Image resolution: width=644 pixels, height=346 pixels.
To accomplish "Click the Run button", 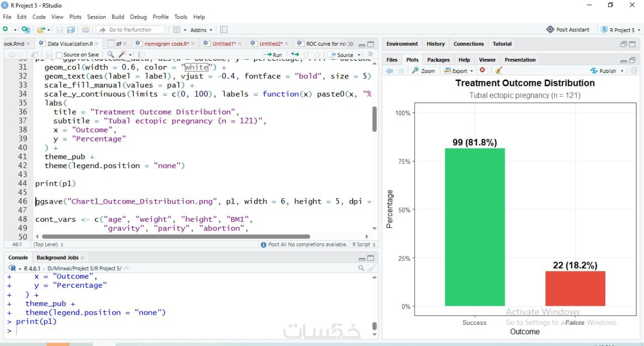I will click(x=273, y=54).
